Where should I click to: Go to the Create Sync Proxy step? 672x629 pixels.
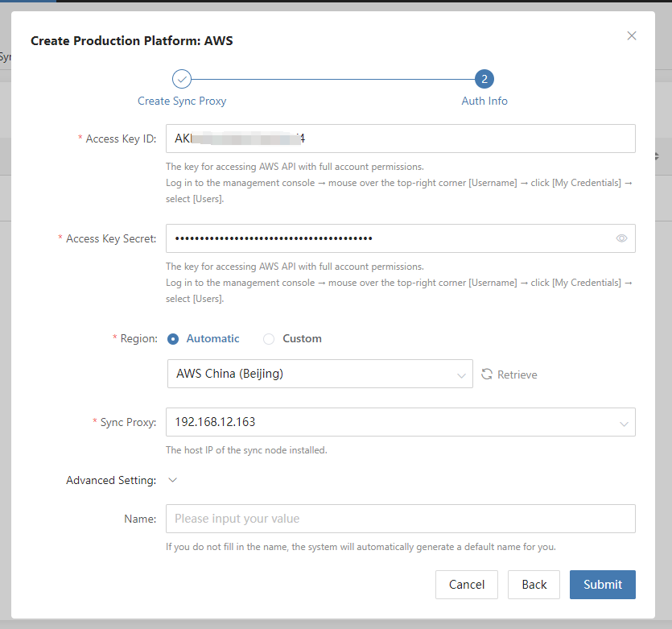(182, 101)
